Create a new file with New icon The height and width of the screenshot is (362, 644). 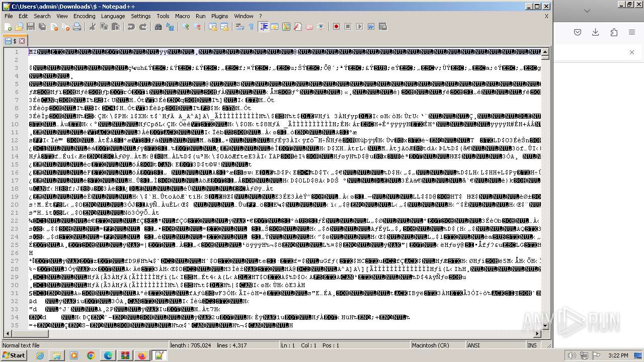pos(8,27)
